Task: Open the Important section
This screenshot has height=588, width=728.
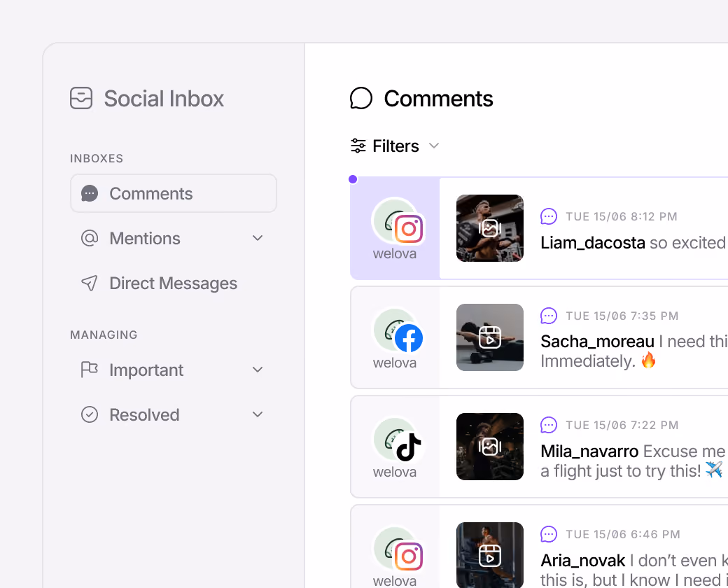Action: 174,370
